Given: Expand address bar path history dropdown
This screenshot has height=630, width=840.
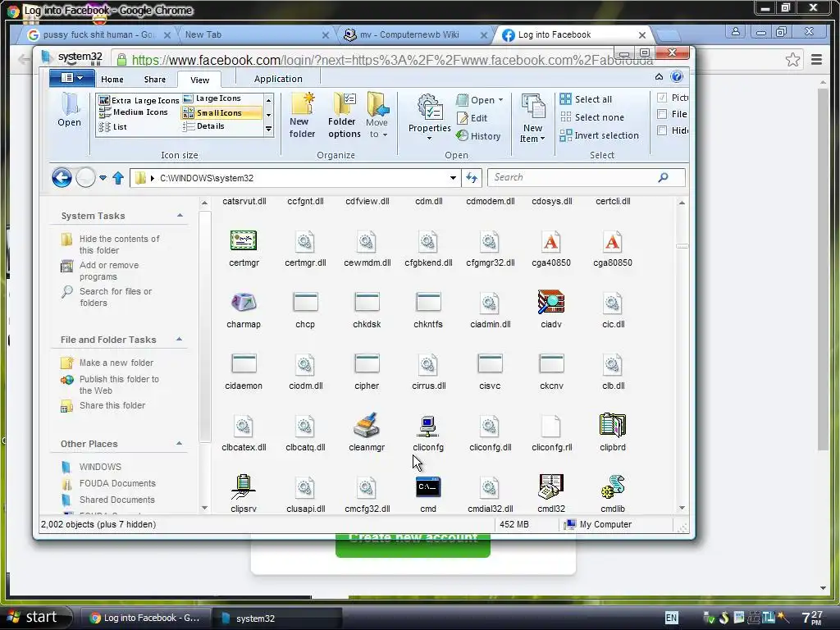Looking at the screenshot, I should pos(453,178).
